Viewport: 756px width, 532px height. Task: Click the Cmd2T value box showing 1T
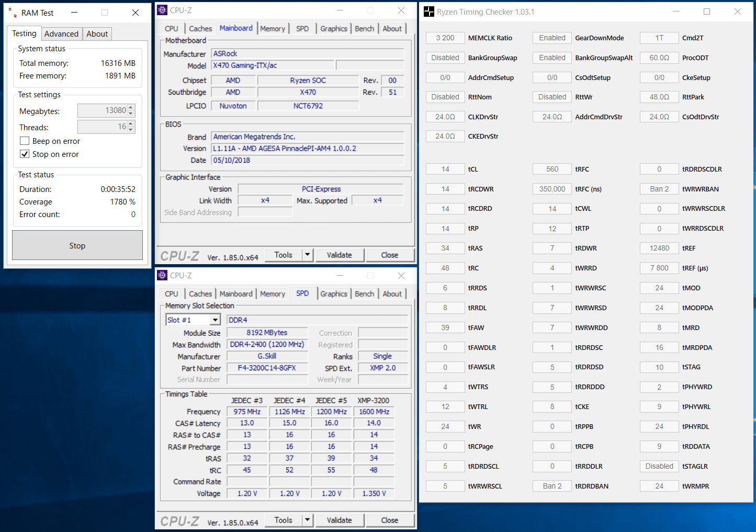(659, 38)
